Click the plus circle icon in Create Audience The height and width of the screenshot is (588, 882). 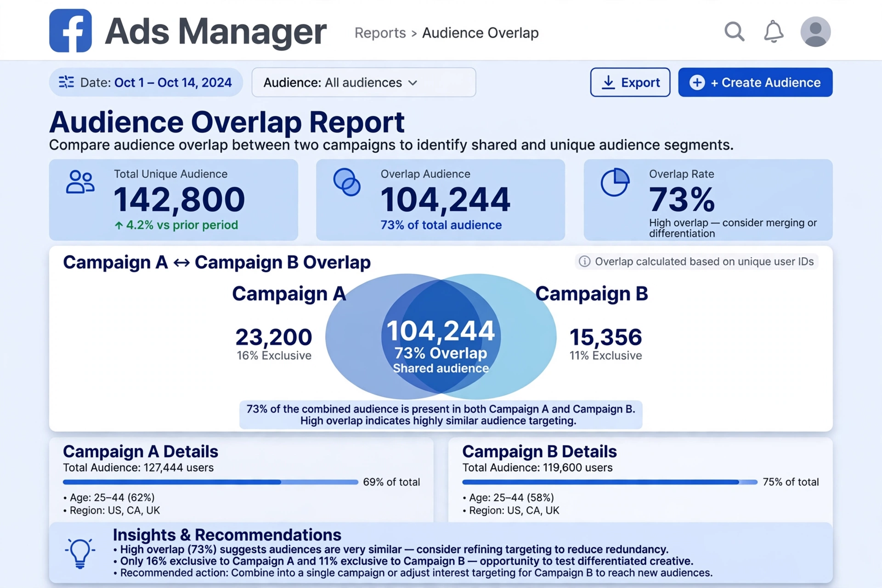[697, 82]
